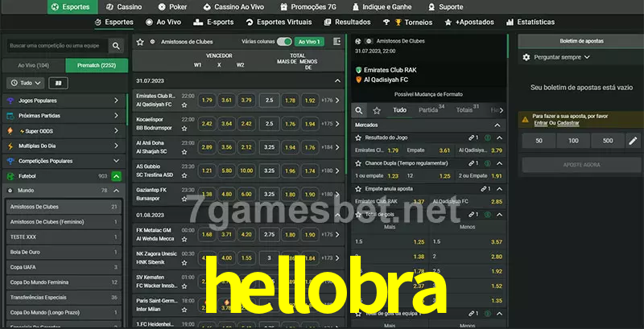
Task: Select Amistosos De Clubes (Feminino) league
Action: [x=64, y=222]
